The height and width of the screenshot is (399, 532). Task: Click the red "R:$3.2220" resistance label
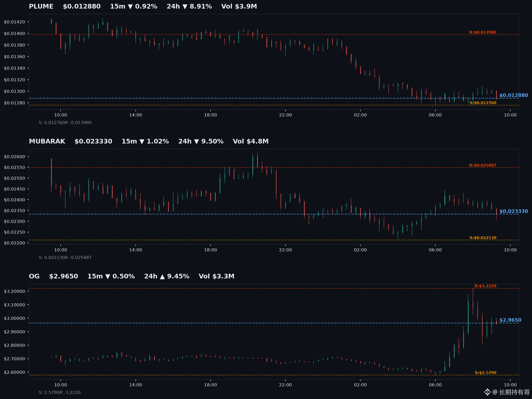coord(485,286)
